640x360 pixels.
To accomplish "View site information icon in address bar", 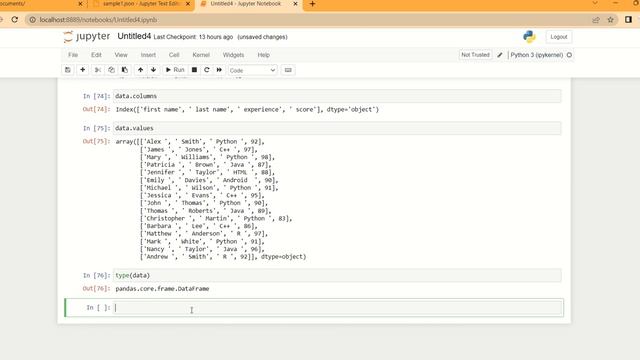I will click(x=33, y=20).
